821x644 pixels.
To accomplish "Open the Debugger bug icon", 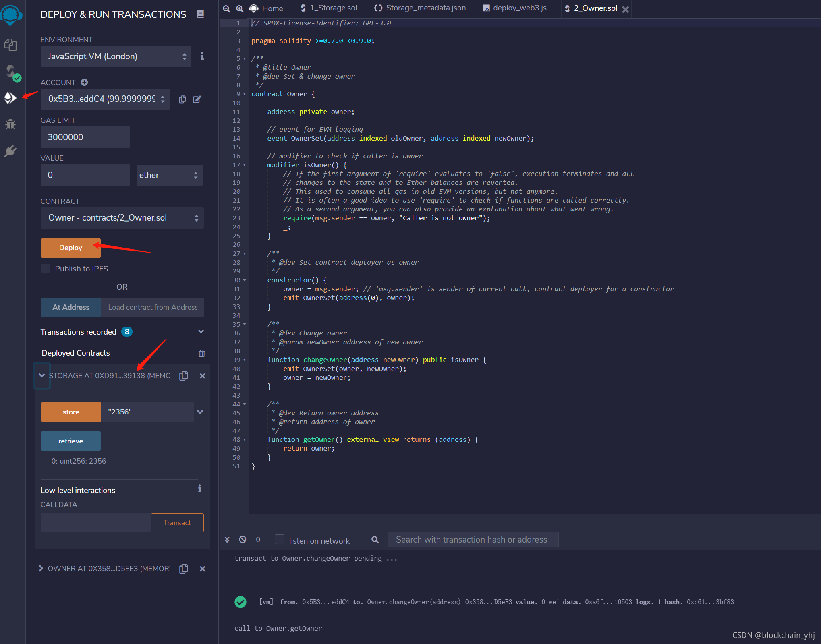I will (x=10, y=124).
